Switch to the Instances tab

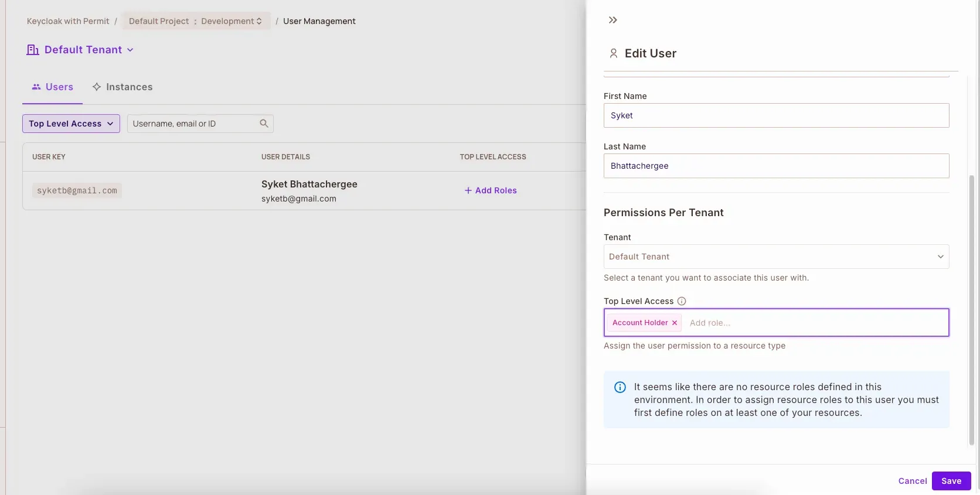tap(122, 87)
